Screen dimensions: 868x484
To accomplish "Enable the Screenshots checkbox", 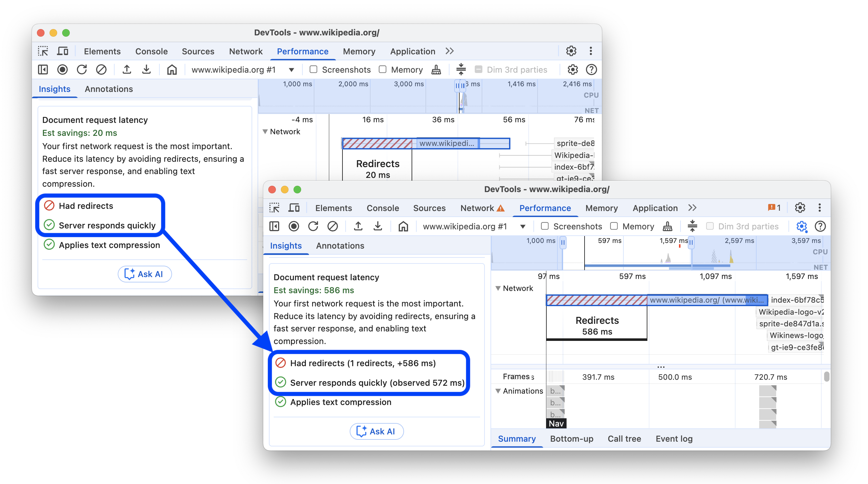I will pyautogui.click(x=544, y=226).
